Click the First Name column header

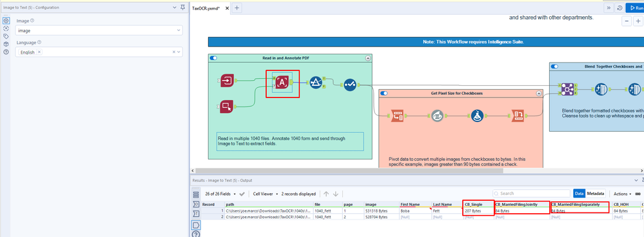pyautogui.click(x=415, y=205)
